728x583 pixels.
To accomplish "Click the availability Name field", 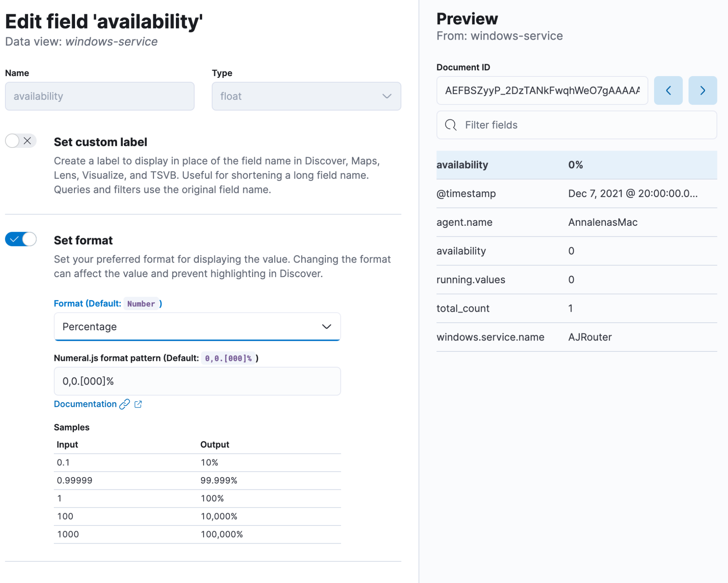I will tap(99, 96).
